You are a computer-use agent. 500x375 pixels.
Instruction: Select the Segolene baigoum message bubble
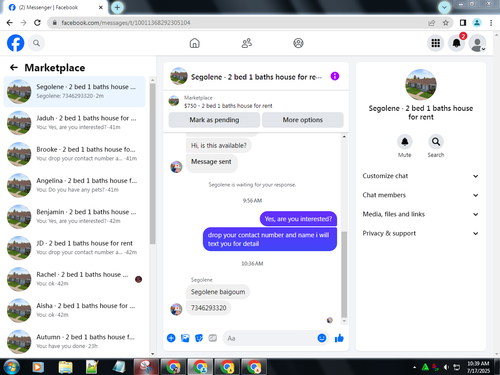[x=218, y=292]
